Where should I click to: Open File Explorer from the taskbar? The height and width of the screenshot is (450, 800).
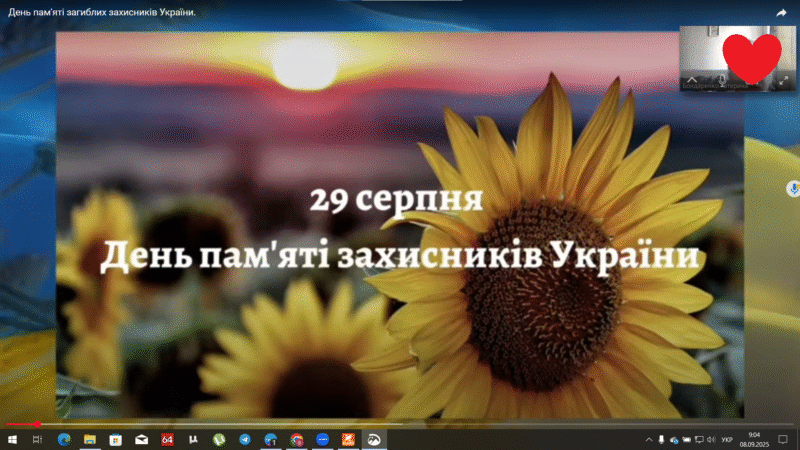89,439
